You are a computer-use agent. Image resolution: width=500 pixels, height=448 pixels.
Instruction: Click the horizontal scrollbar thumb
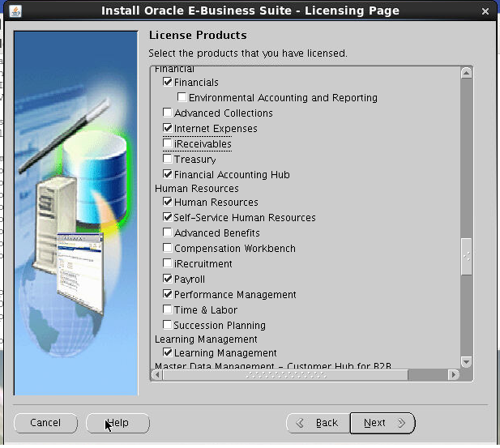point(286,374)
